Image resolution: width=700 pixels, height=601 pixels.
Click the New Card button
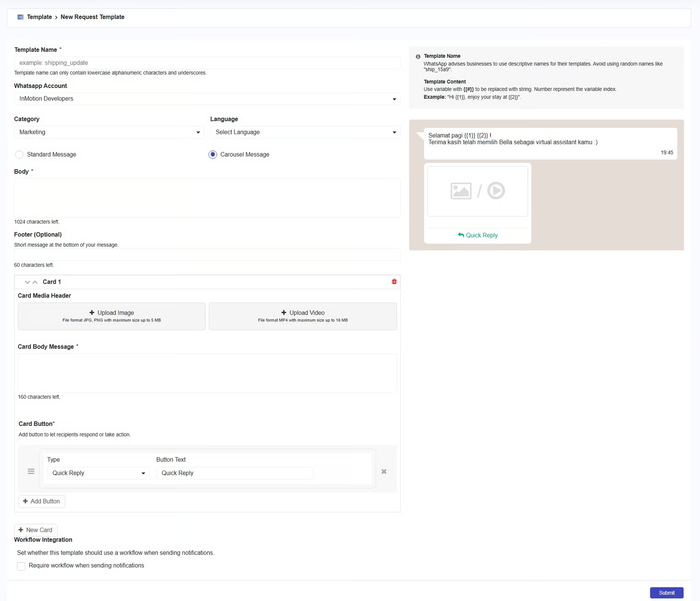[x=35, y=530]
